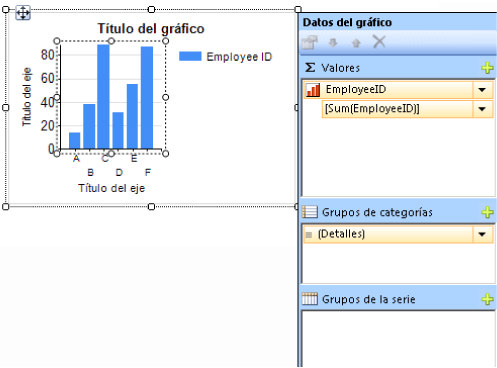Click the blue legend color swatch
The height and width of the screenshot is (368, 497).
coord(190,56)
